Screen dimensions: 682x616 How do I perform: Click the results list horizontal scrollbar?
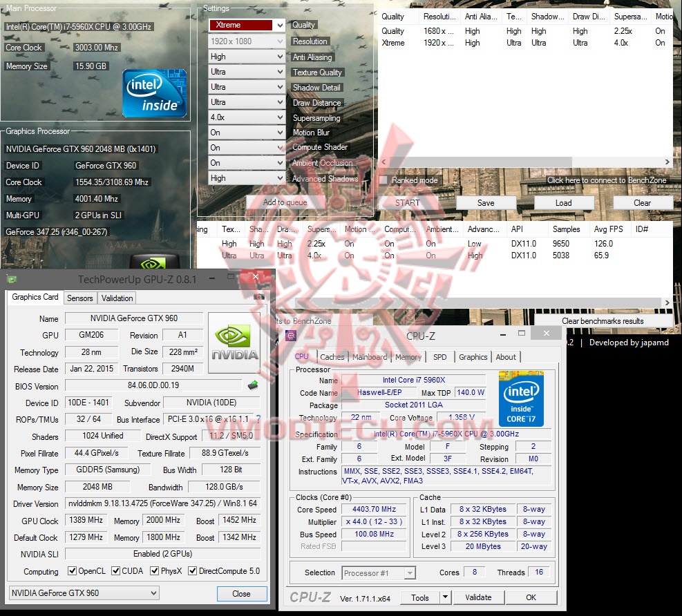coord(477,302)
